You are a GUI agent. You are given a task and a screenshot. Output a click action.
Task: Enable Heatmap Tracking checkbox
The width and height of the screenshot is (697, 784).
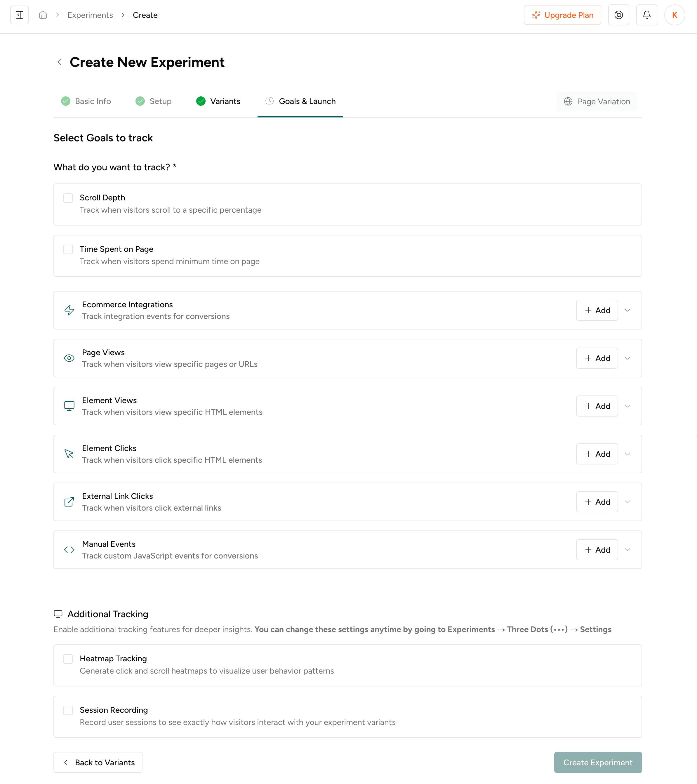(x=68, y=659)
